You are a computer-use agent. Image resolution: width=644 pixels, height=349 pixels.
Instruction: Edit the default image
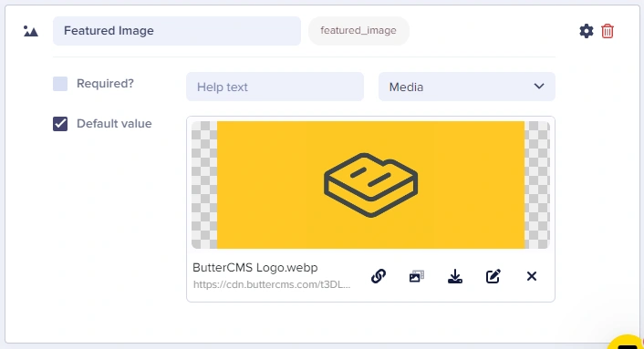493,276
